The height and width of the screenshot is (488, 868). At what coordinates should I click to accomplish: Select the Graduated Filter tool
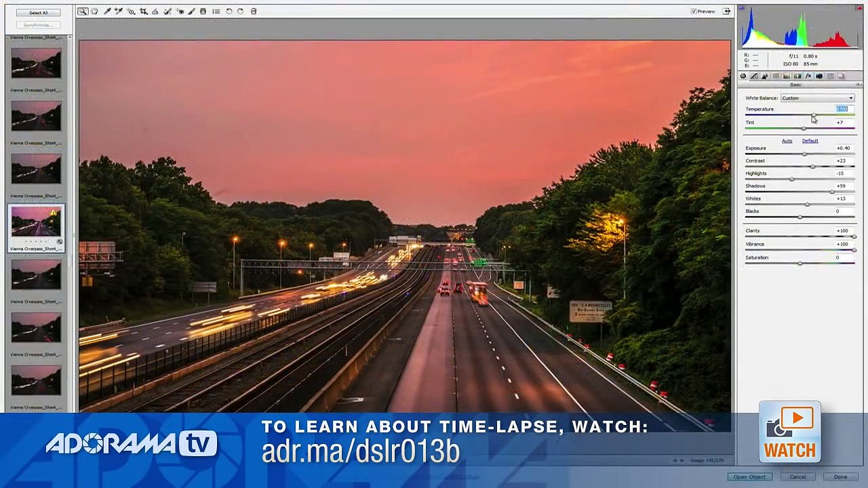203,12
